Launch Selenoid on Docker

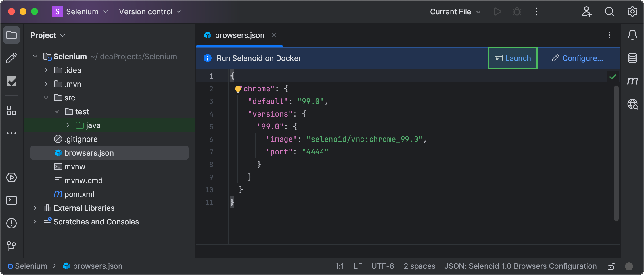(x=513, y=58)
